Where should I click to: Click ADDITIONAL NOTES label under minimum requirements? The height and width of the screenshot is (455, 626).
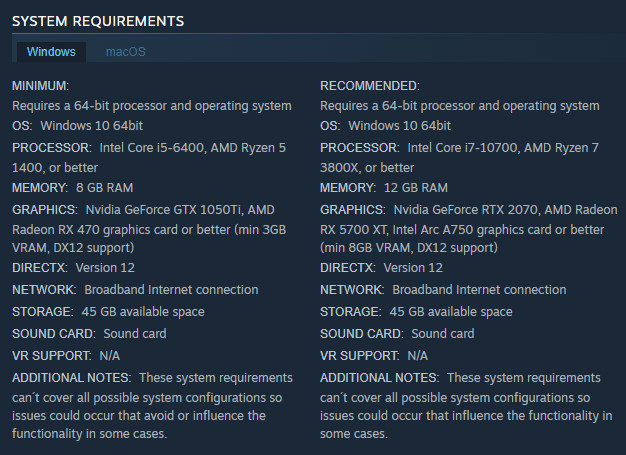(71, 377)
